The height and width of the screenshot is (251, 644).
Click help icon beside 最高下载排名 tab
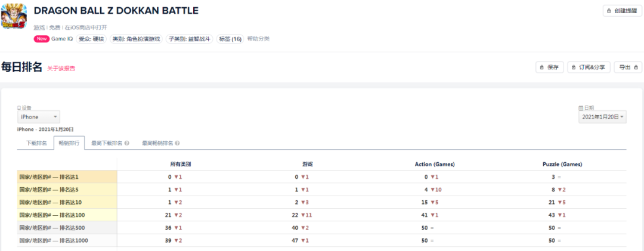tap(127, 143)
